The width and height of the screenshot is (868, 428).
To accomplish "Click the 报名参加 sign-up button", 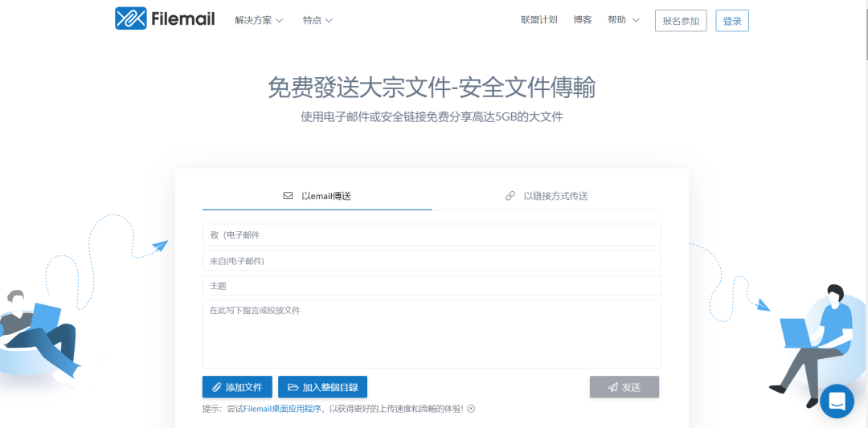I will pyautogui.click(x=681, y=21).
